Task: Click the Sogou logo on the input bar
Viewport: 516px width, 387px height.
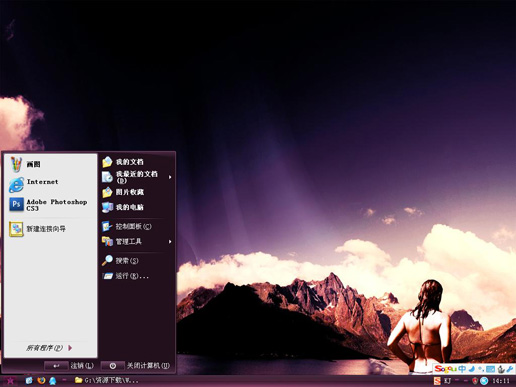Action: (446, 369)
